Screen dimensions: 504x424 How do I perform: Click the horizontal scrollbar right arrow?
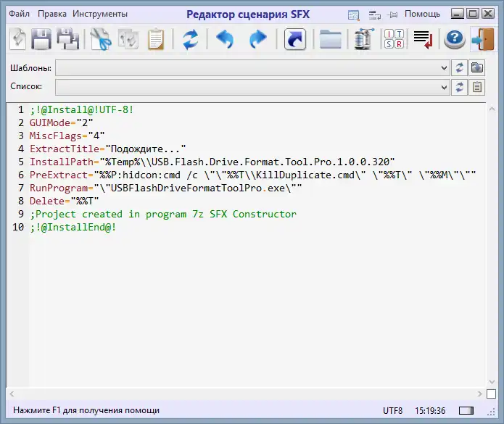pos(479,394)
